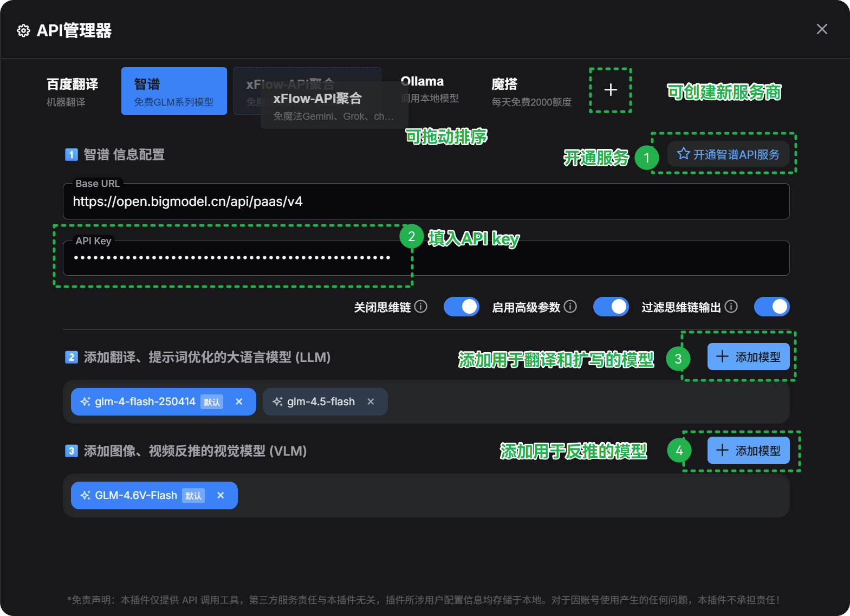The height and width of the screenshot is (616, 850).
Task: Switch to the 百度翻译 provider tab
Action: coord(73,91)
